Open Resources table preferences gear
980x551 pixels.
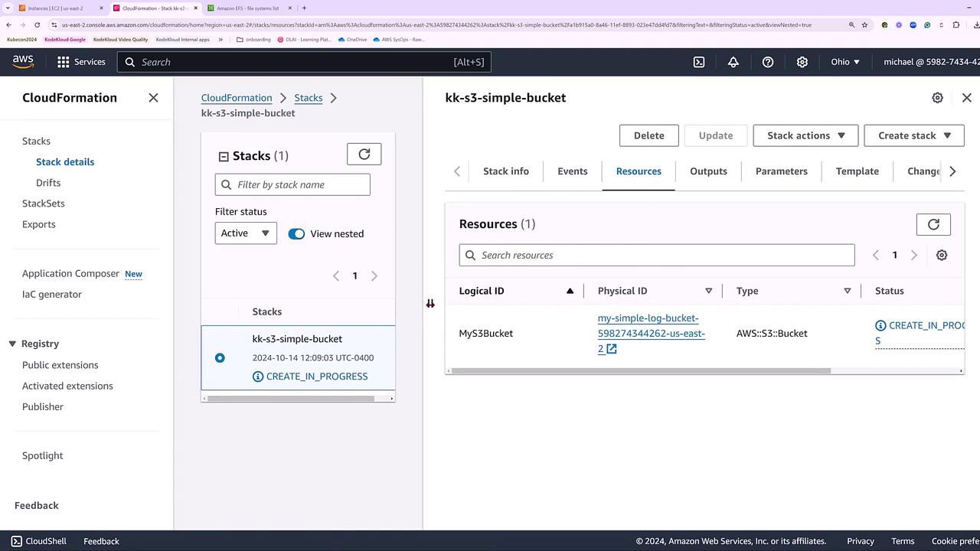(x=942, y=256)
